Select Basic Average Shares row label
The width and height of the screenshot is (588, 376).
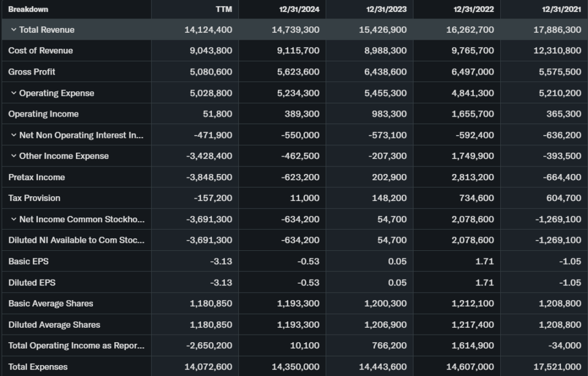[51, 303]
